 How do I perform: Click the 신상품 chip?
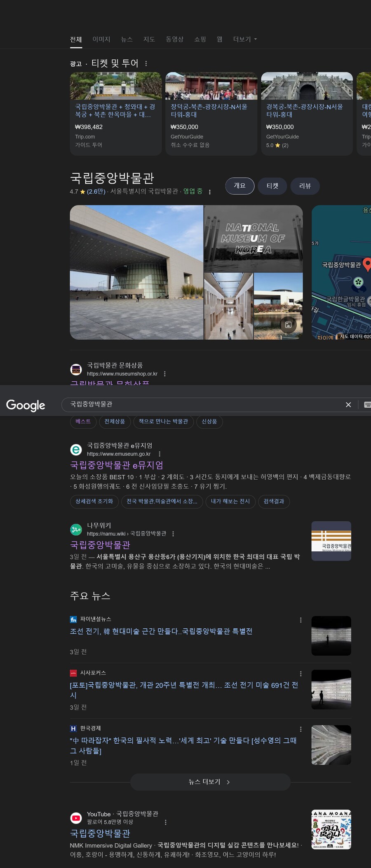[209, 421]
